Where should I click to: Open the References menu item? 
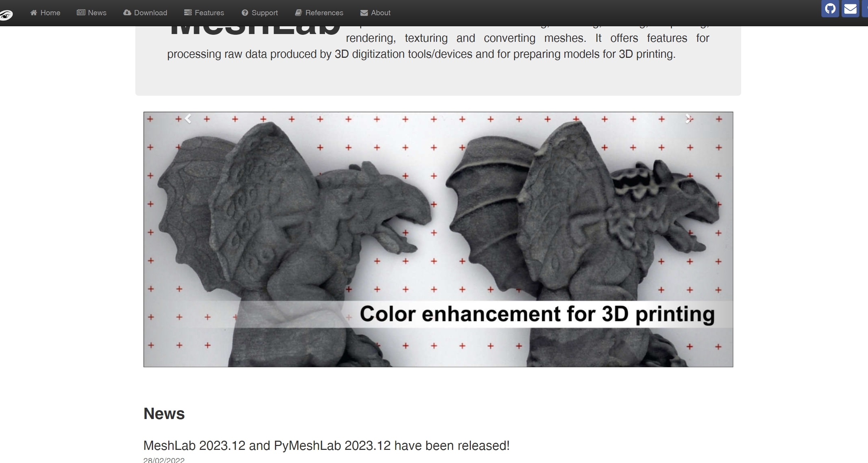(x=319, y=13)
